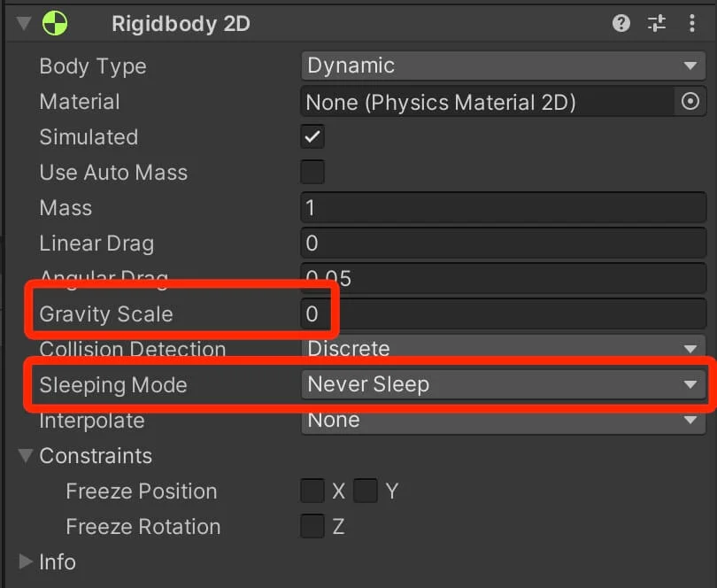Open the Collision Detection dropdown

pyautogui.click(x=503, y=349)
